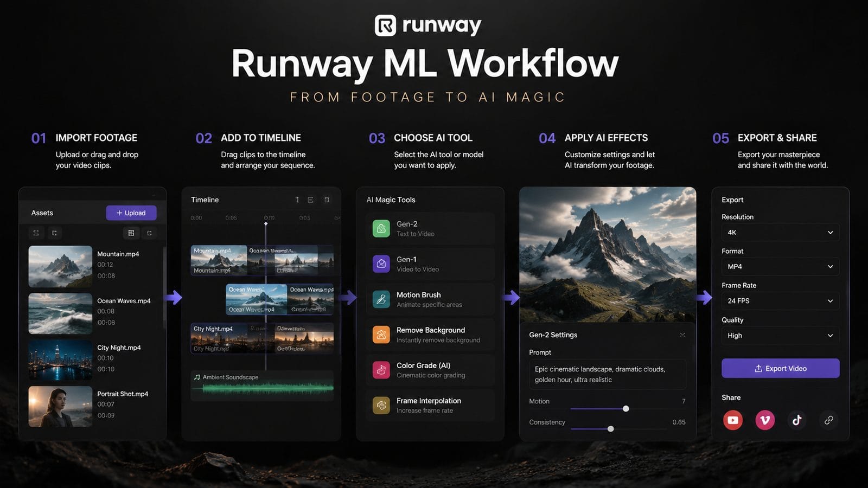Click the "AI Magic Tools" panel title
868x488 pixels.
pos(391,200)
